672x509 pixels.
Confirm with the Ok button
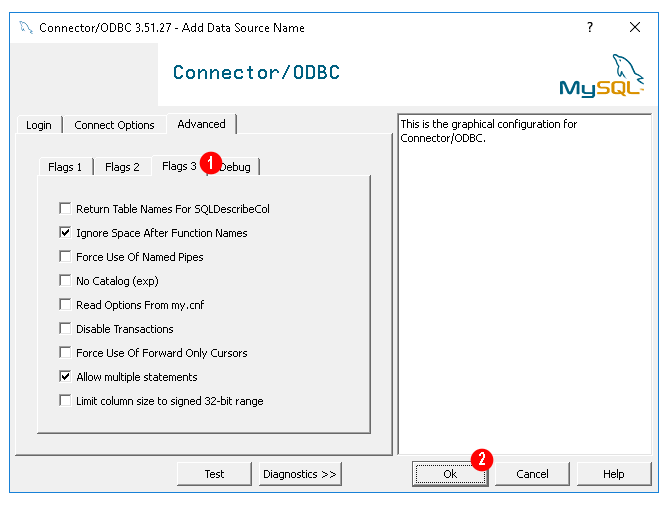pyautogui.click(x=450, y=474)
